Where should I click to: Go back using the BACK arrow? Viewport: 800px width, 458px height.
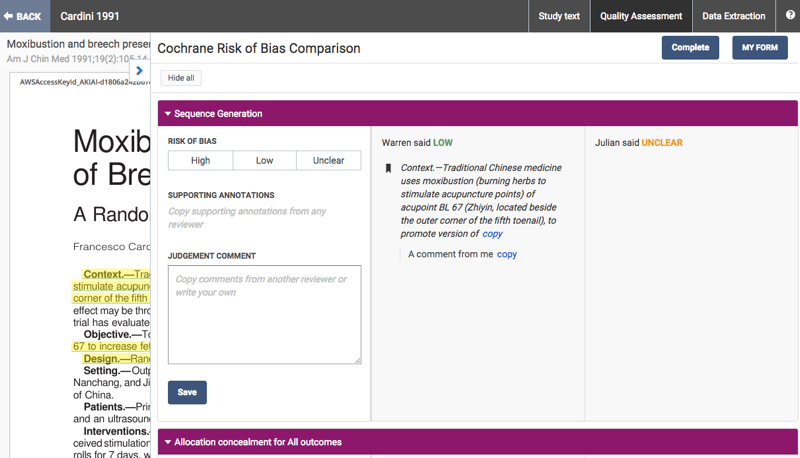[x=23, y=16]
